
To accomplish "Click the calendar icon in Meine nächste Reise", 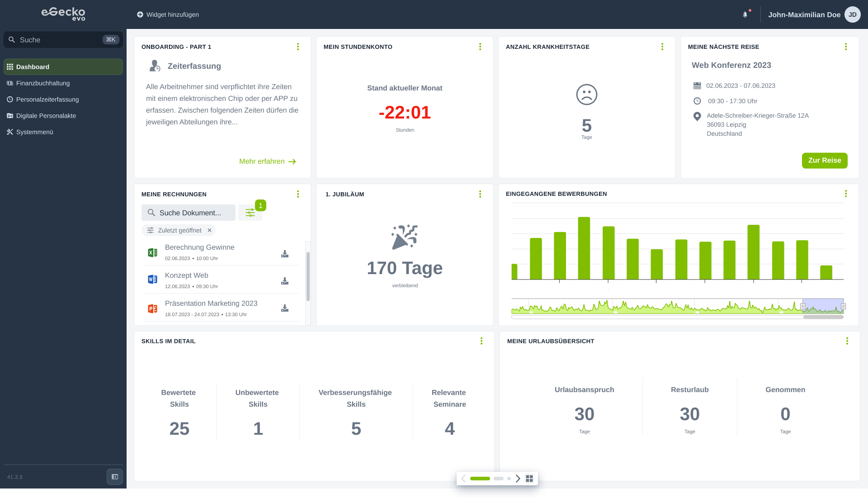I will click(697, 85).
